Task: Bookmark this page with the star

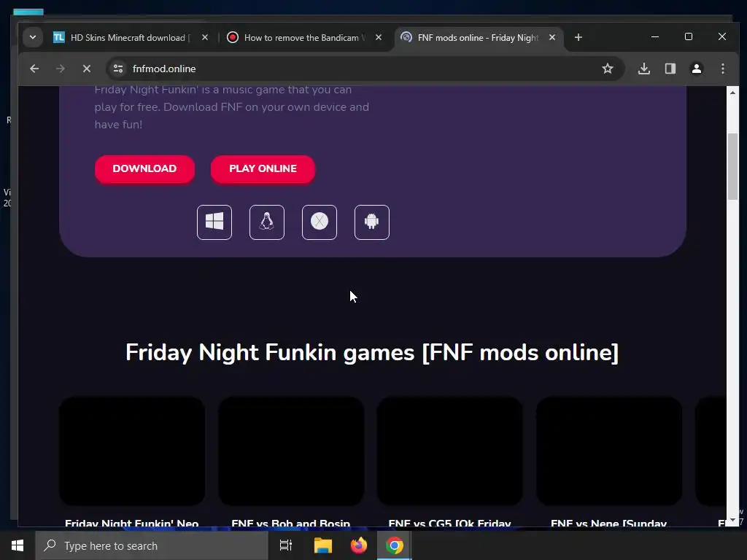Action: (x=608, y=69)
